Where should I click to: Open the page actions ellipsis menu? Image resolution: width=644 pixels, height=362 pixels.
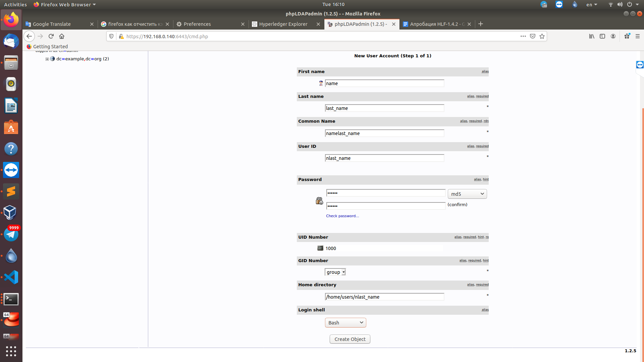click(523, 36)
